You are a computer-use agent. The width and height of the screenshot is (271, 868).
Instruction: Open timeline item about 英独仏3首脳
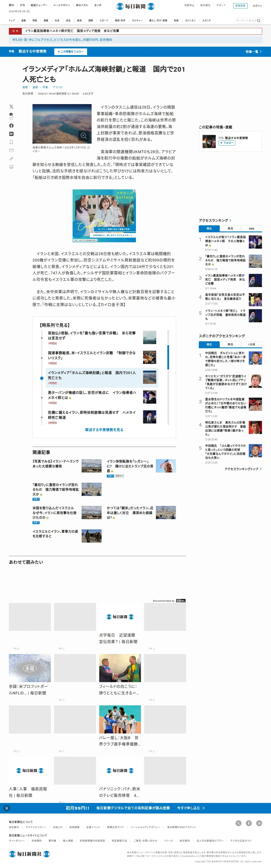102,338
